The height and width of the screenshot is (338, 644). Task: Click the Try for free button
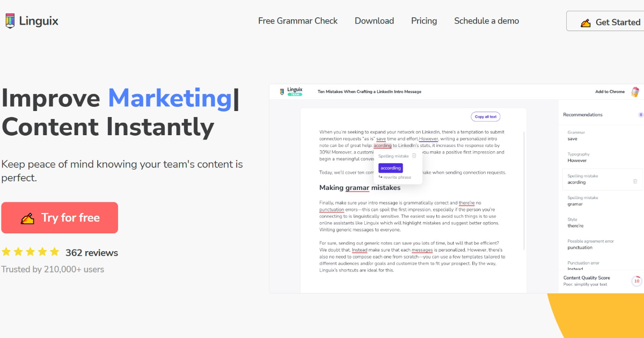tap(60, 217)
